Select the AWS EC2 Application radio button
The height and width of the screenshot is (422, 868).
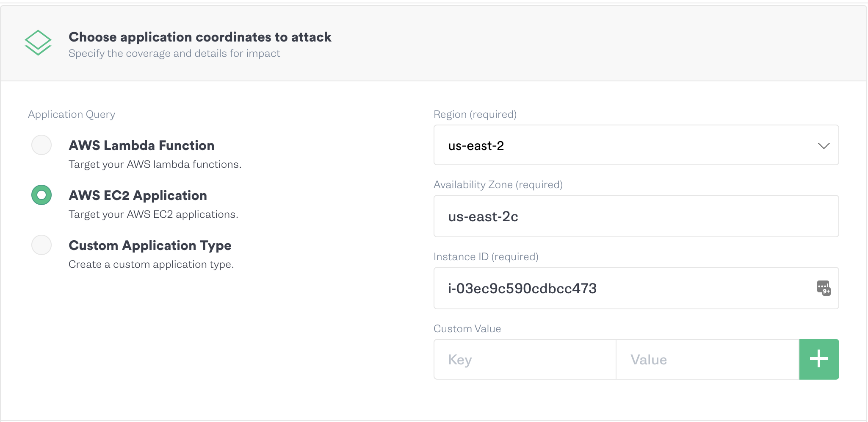click(x=41, y=195)
